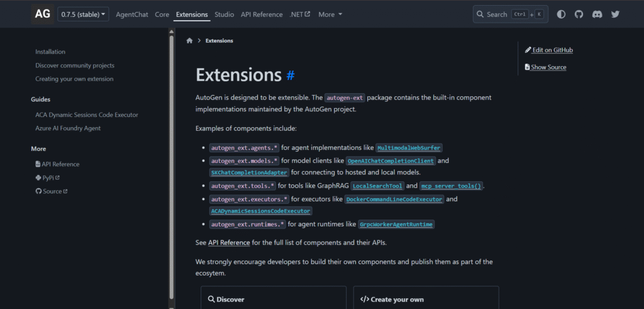Viewport: 644px width, 309px height.
Task: Click the autogen_ext.models.* code text
Action: coord(245,160)
